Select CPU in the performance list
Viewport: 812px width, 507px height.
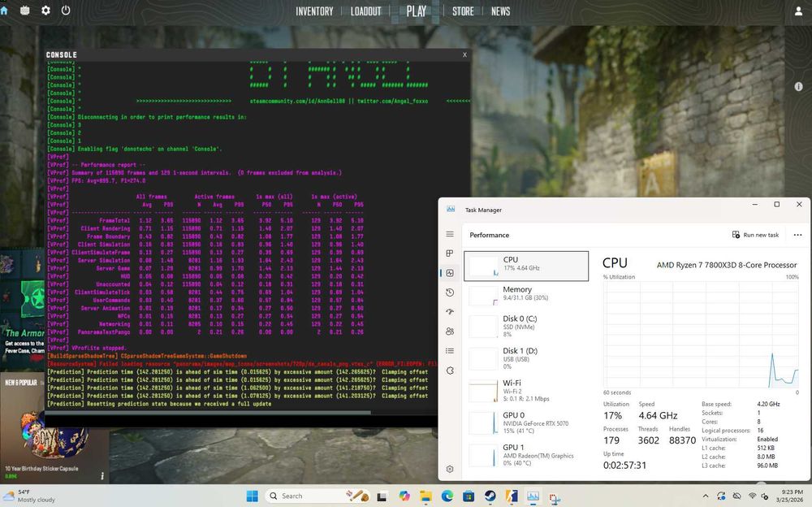point(526,266)
